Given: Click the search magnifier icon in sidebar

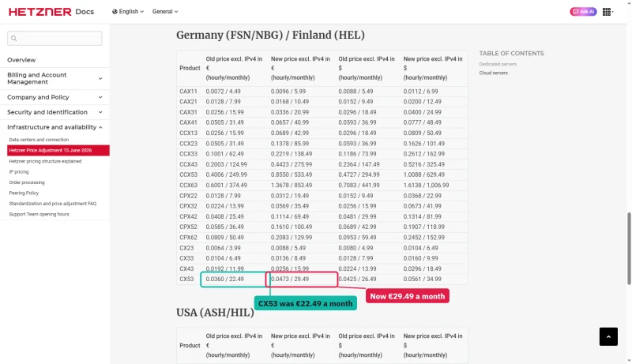Looking at the screenshot, I should tap(14, 38).
